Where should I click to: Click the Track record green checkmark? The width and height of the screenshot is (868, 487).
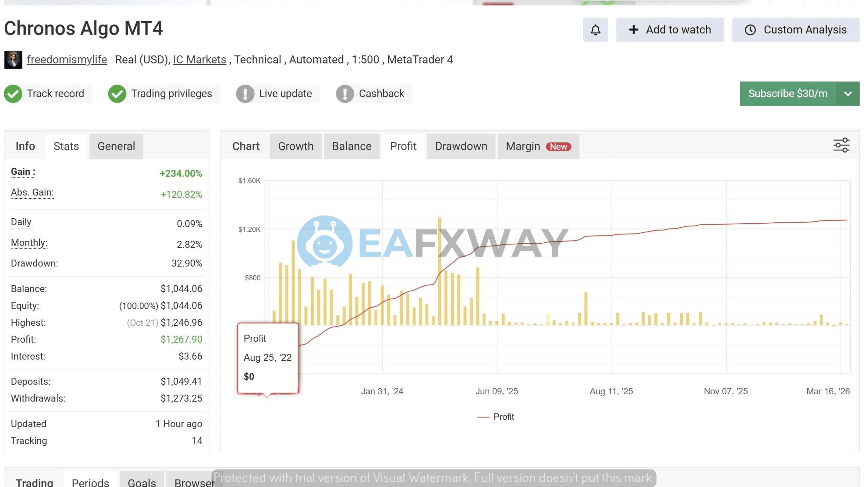(13, 94)
